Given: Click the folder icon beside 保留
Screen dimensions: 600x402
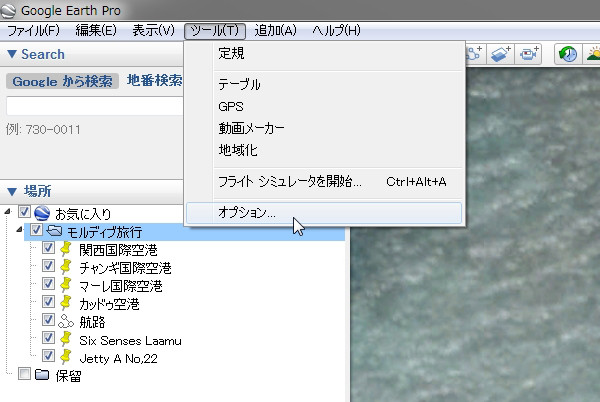Looking at the screenshot, I should pos(42,374).
